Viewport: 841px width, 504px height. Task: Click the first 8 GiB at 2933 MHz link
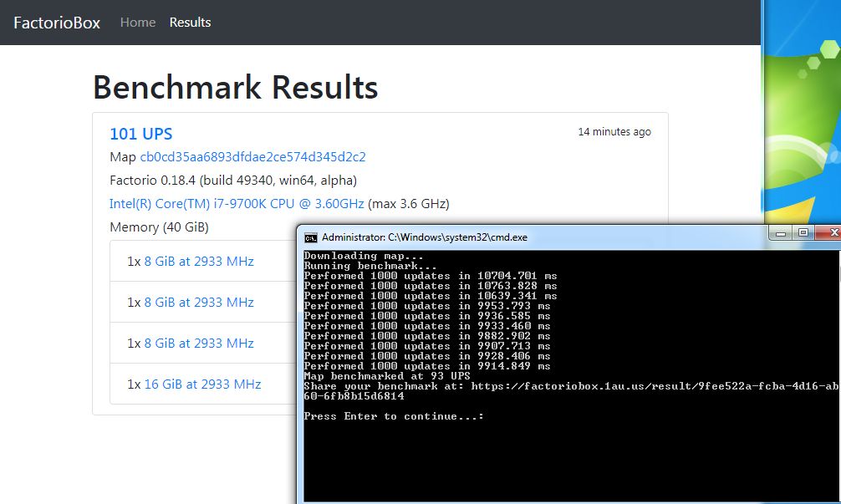199,261
